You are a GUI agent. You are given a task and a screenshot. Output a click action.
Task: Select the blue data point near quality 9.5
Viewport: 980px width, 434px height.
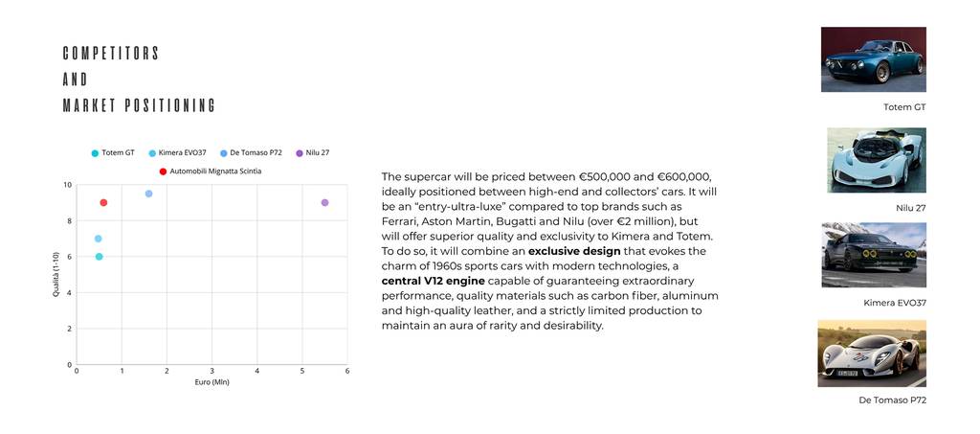148,194
